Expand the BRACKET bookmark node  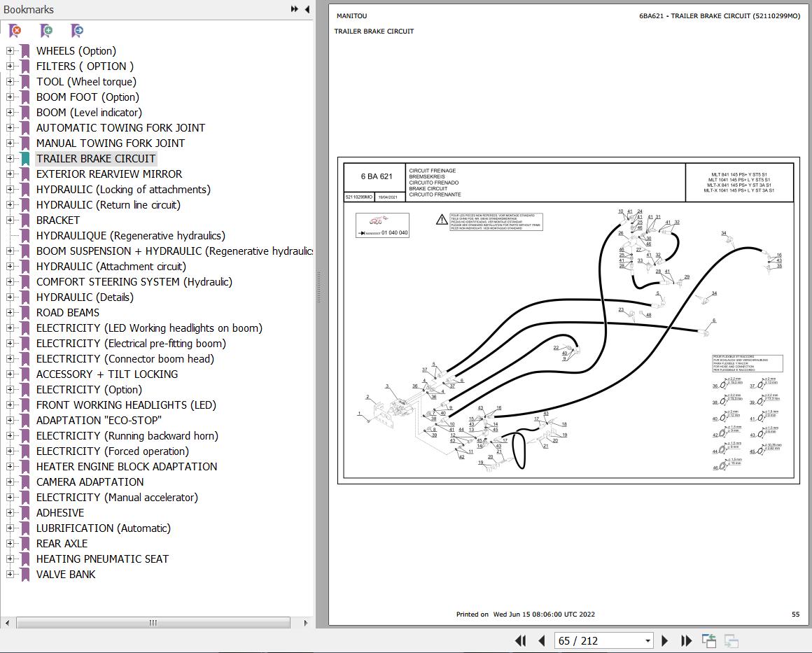coord(10,220)
